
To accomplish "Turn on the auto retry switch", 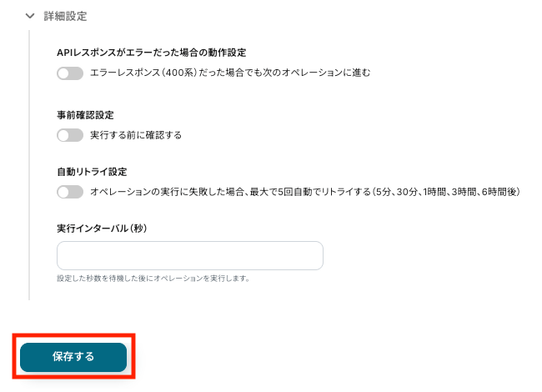I will coord(70,193).
